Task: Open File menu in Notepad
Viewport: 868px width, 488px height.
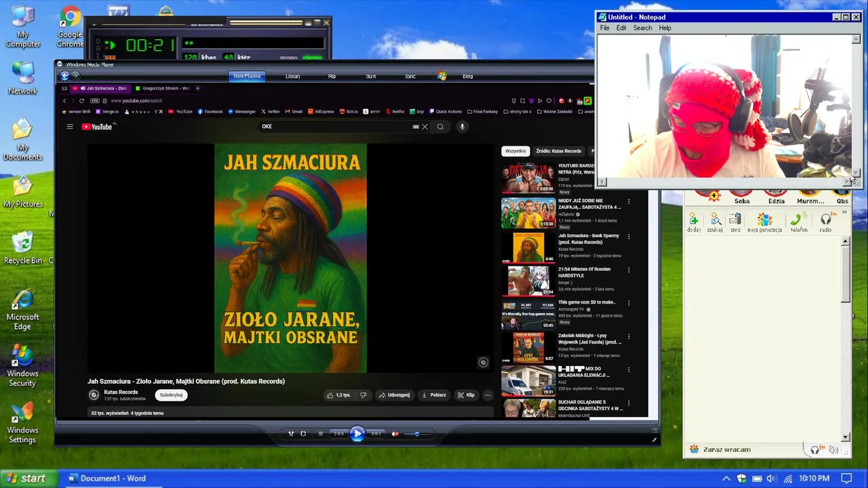Action: tap(604, 28)
